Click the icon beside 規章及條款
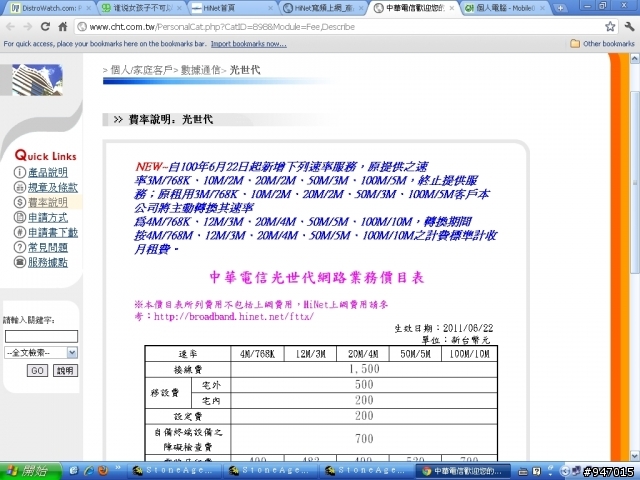Viewport: 640px width, 480px height. tap(20, 187)
